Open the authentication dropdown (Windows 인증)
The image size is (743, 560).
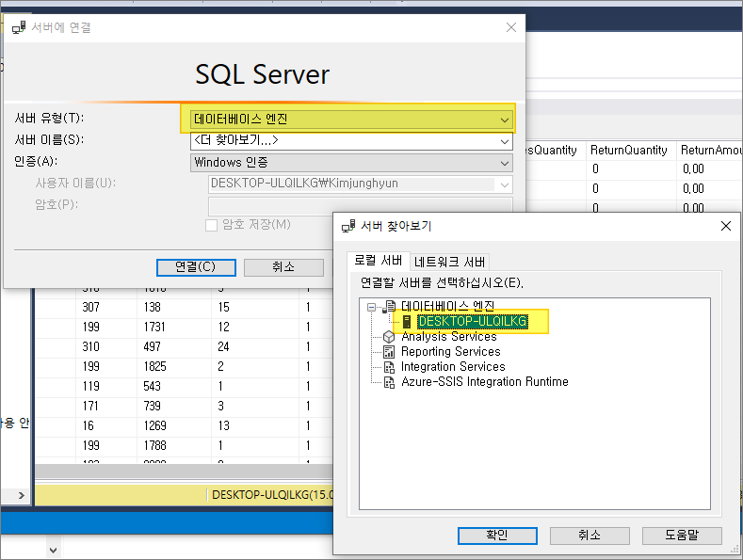pyautogui.click(x=351, y=163)
